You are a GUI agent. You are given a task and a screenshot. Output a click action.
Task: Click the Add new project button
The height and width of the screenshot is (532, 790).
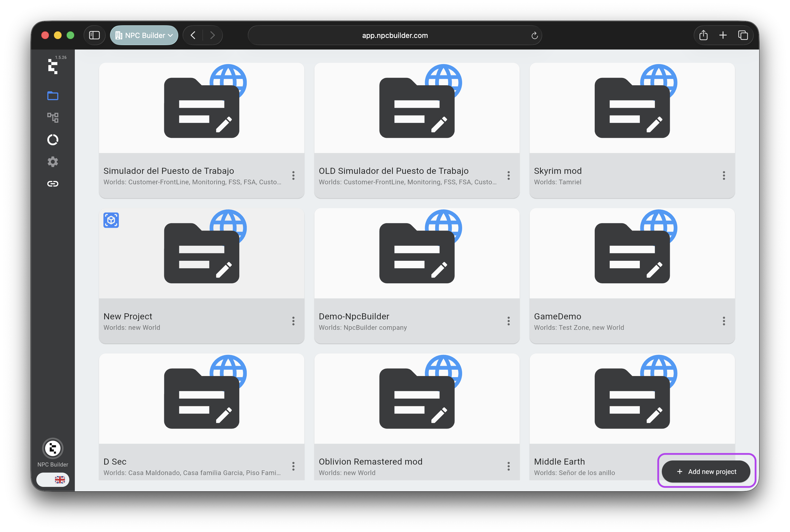[706, 471]
